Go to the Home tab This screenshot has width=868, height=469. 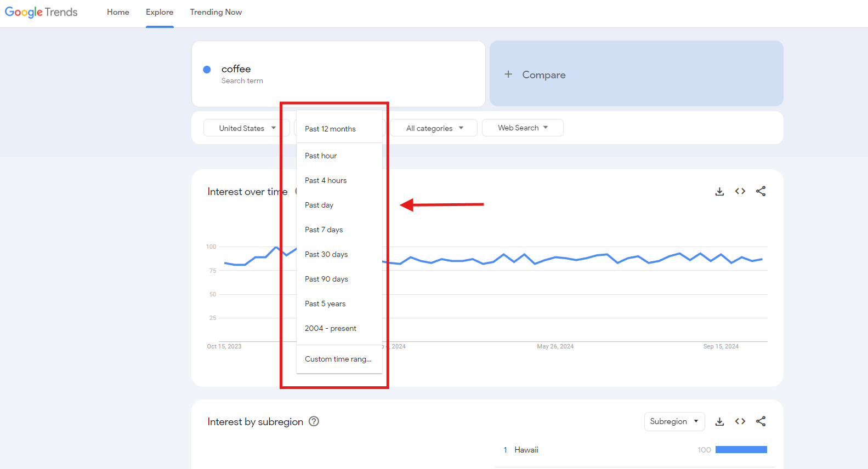(x=118, y=12)
